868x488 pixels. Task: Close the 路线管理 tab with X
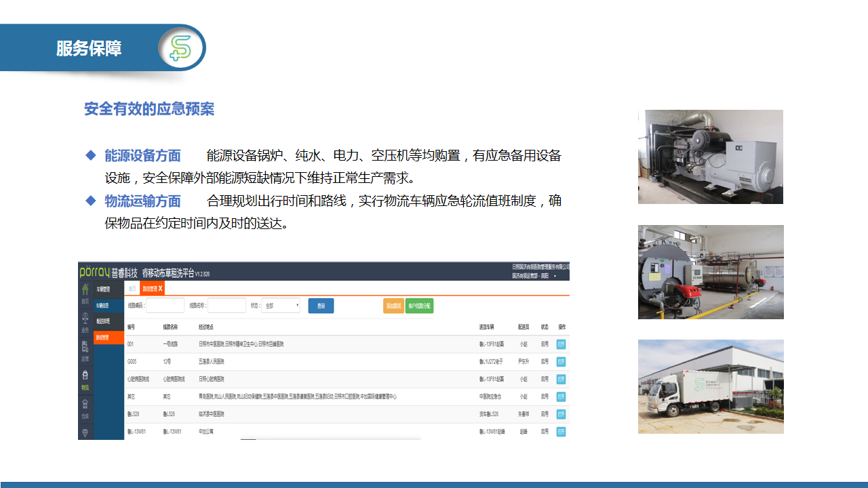pyautogui.click(x=161, y=289)
